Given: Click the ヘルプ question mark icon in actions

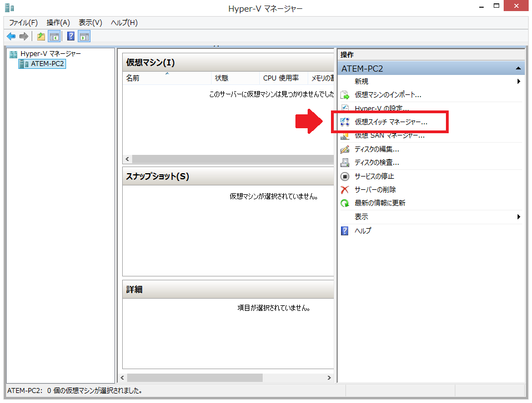Looking at the screenshot, I should tap(345, 231).
